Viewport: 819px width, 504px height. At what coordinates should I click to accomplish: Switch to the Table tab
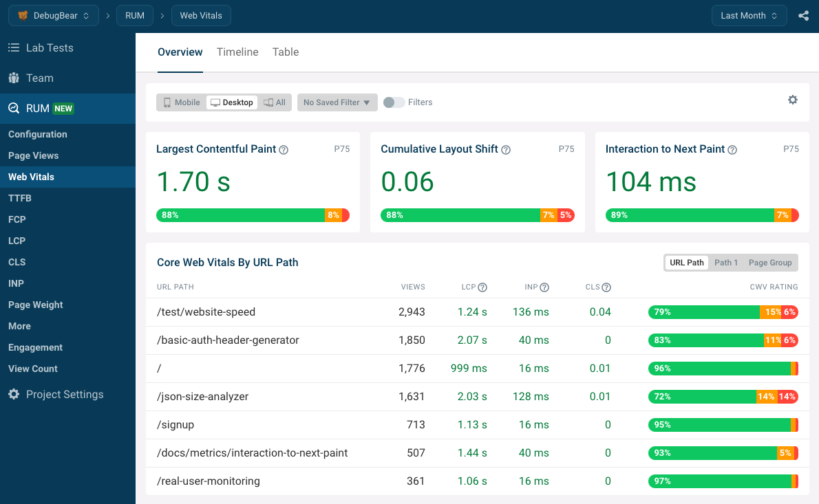tap(286, 52)
